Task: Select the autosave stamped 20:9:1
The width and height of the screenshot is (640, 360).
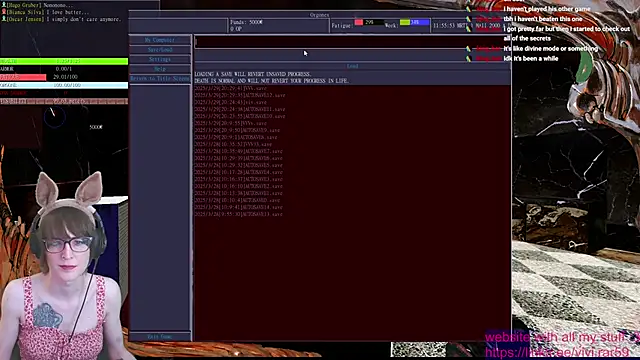Action: tap(236, 137)
